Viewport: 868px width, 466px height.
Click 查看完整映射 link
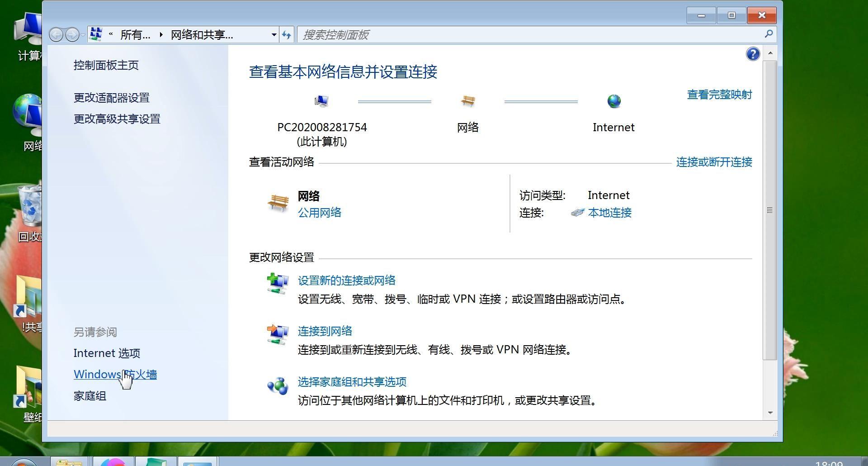click(x=720, y=95)
